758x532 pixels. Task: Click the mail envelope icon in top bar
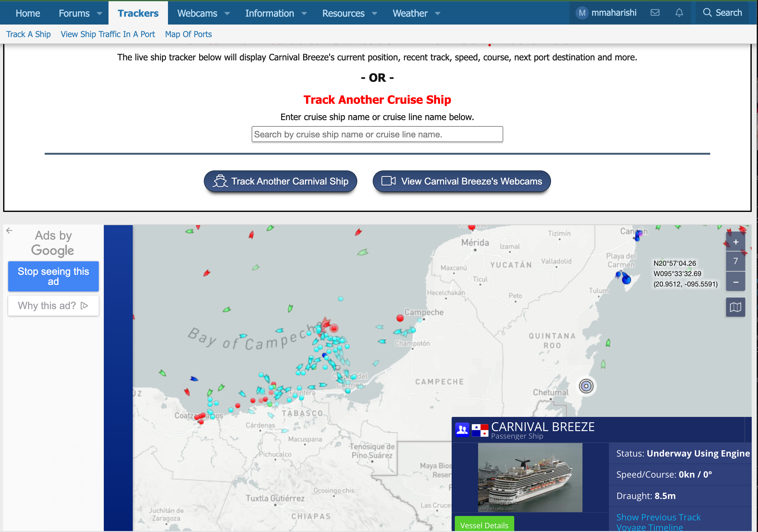pos(655,13)
